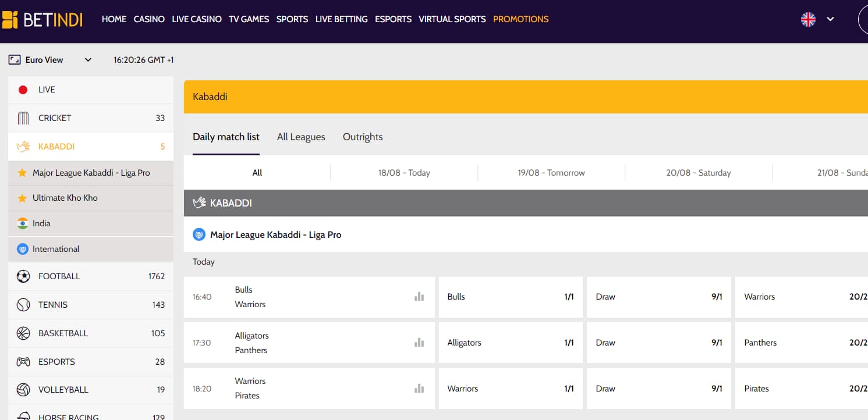Click the Major League Kabaddi - Liga Pro heading
The height and width of the screenshot is (420, 868).
tap(275, 235)
